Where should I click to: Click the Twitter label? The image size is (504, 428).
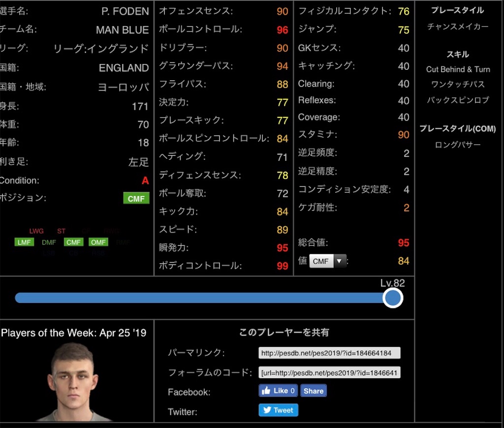click(x=182, y=412)
